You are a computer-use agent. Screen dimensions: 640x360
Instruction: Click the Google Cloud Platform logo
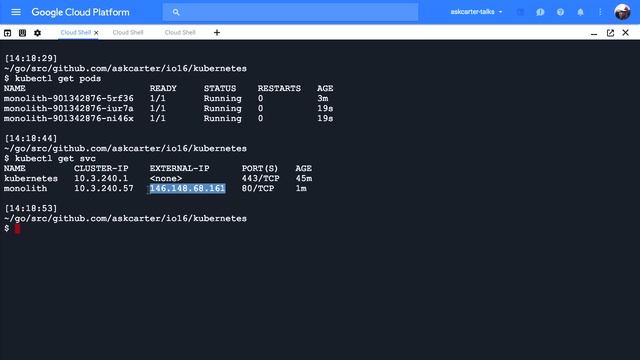point(80,12)
